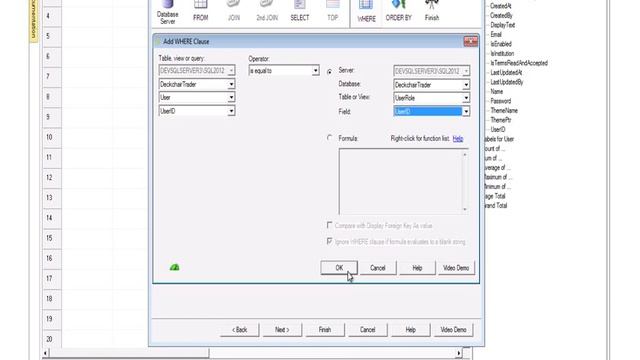Click the green dashboard gauge icon

tap(175, 267)
